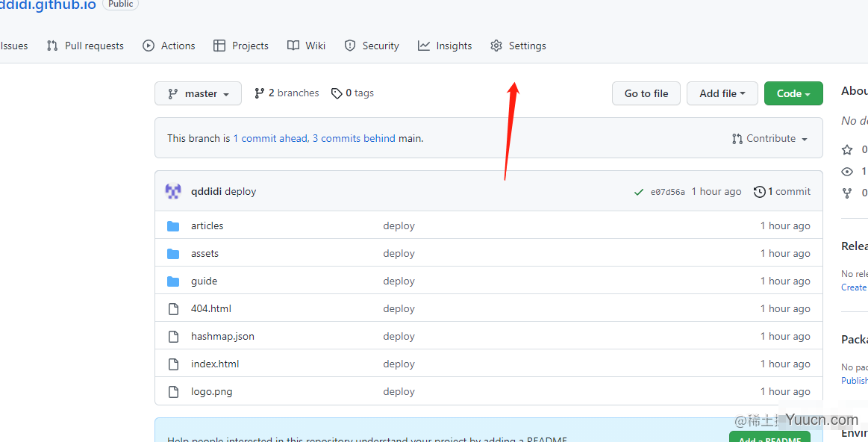Open the Actions tab
The width and height of the screenshot is (868, 442).
pos(169,46)
